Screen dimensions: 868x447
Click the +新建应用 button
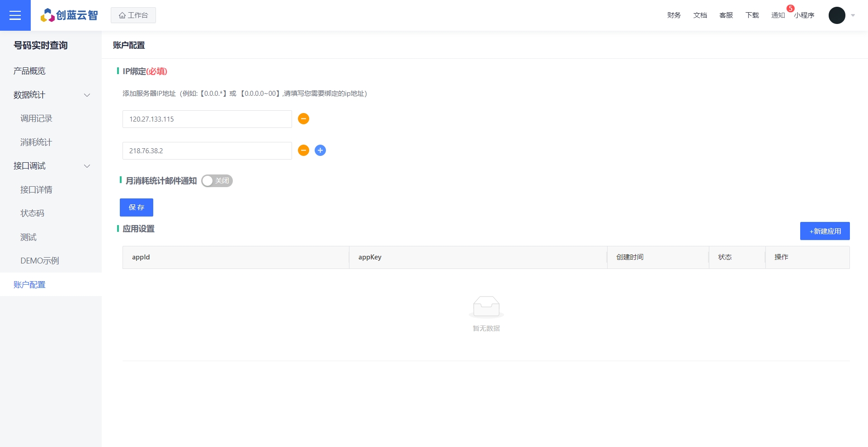tap(825, 231)
